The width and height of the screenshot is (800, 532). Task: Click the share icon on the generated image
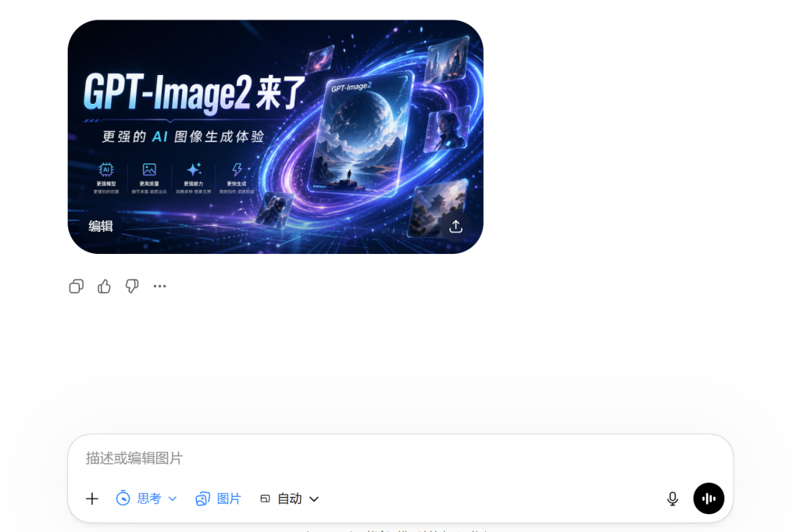[455, 226]
